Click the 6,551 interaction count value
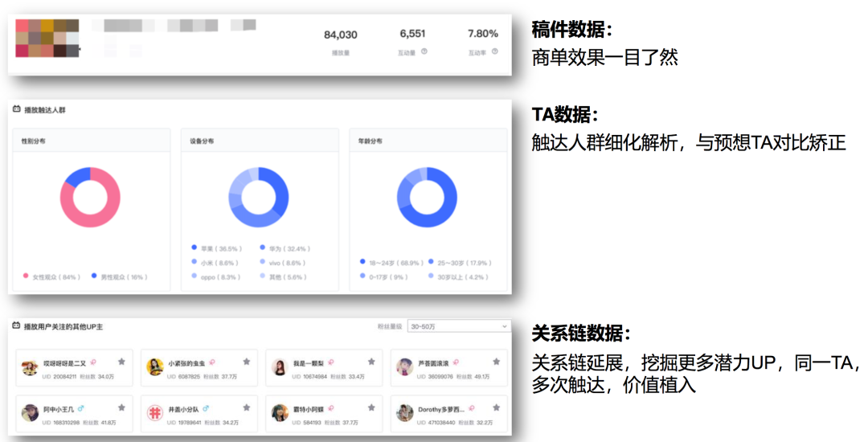Viewport: 868px width, 442px height. coord(412,34)
